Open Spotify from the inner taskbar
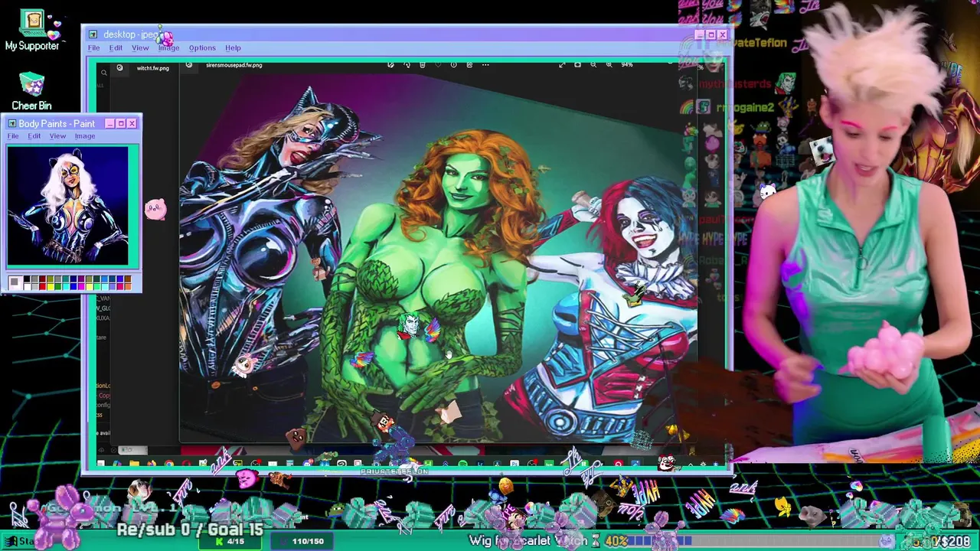980x551 pixels. pyautogui.click(x=463, y=464)
